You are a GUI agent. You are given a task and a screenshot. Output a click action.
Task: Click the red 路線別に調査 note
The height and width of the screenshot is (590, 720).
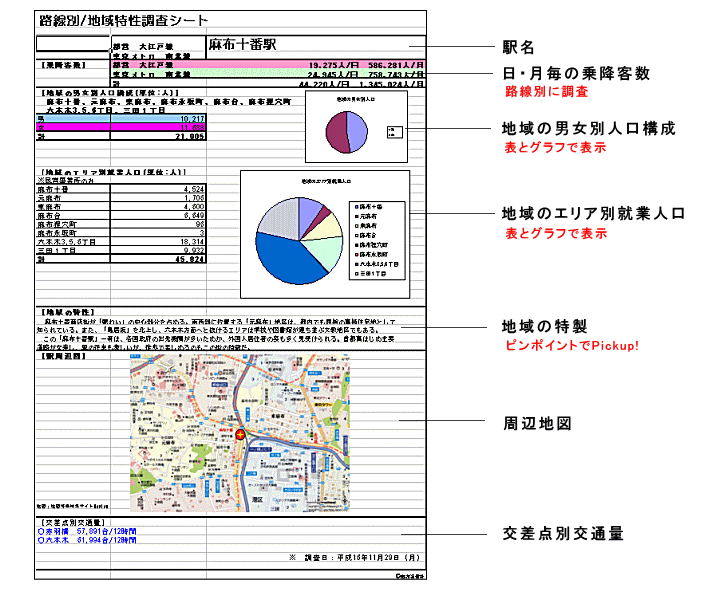(546, 91)
